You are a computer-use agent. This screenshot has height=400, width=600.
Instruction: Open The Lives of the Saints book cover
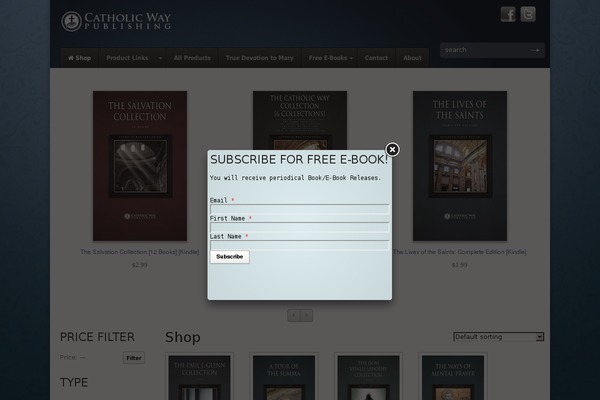pyautogui.click(x=460, y=166)
